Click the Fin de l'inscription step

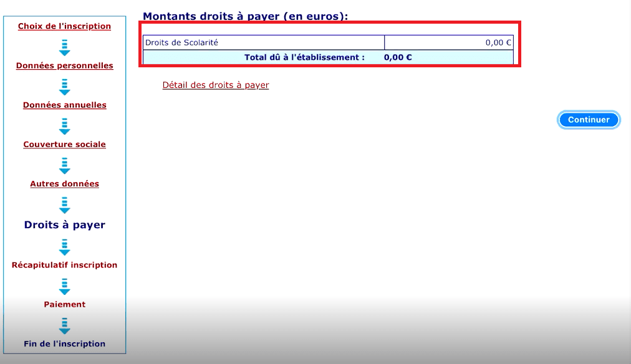tap(64, 343)
